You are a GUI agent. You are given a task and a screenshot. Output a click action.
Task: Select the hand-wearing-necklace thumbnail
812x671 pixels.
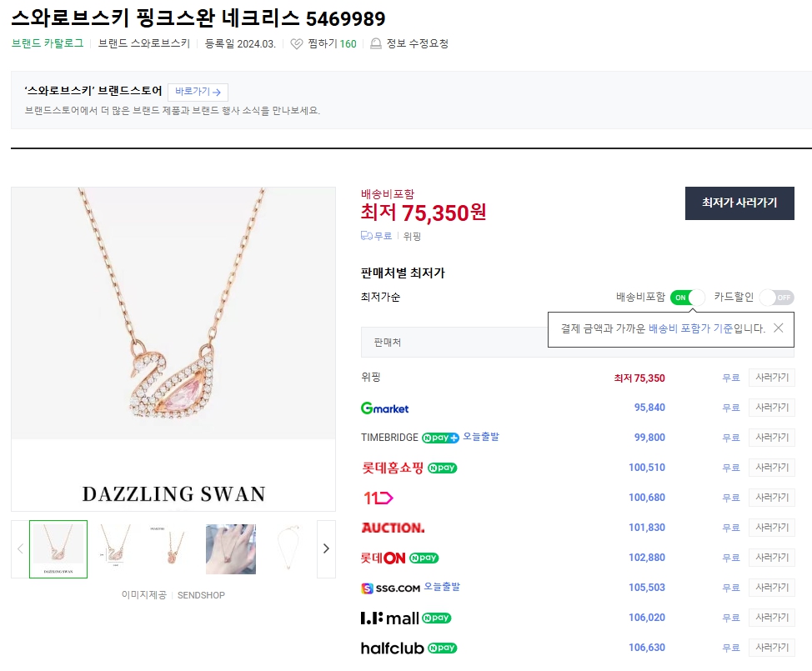[231, 548]
